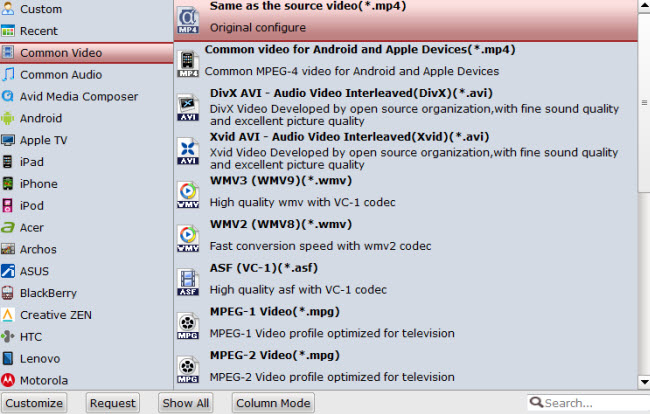Click "High quality wmv with VC-1 codec" description
Viewport: 650px width, 414px height.
302,202
